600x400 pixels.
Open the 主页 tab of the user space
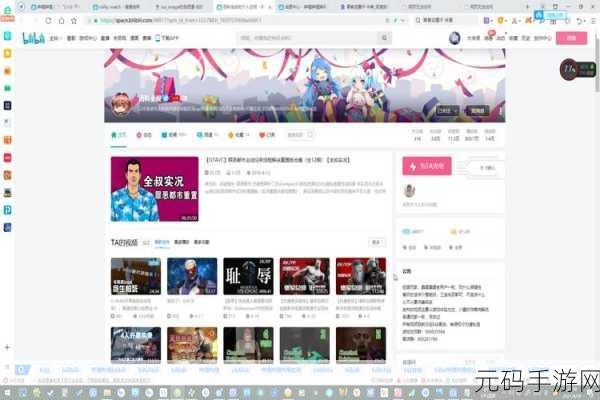[x=118, y=135]
